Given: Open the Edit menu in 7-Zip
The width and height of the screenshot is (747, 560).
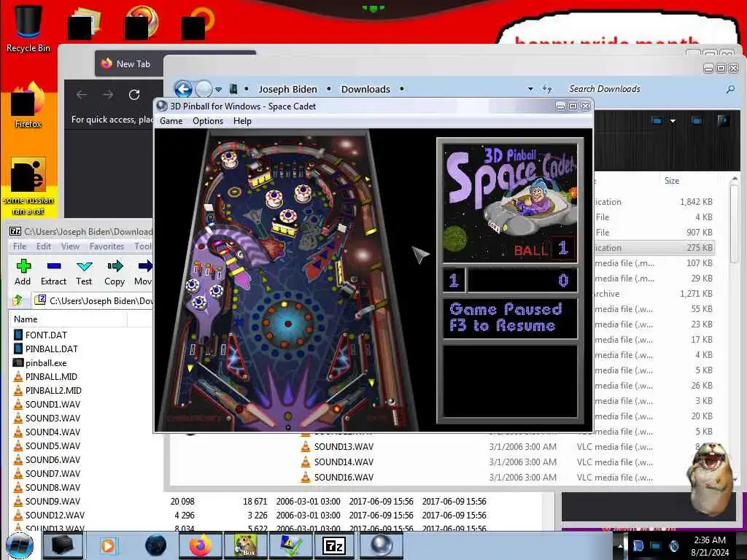Looking at the screenshot, I should (x=43, y=246).
